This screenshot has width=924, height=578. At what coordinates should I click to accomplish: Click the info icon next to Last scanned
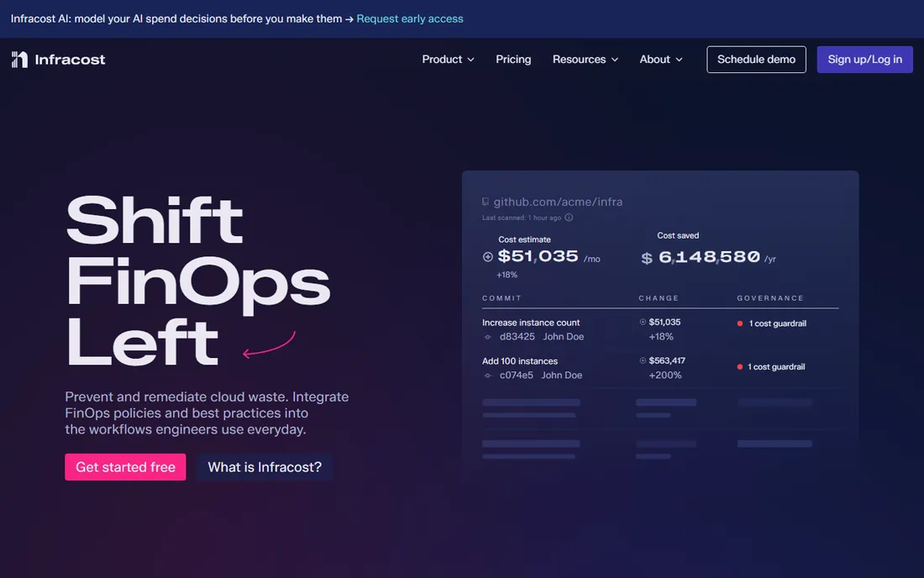[569, 218]
